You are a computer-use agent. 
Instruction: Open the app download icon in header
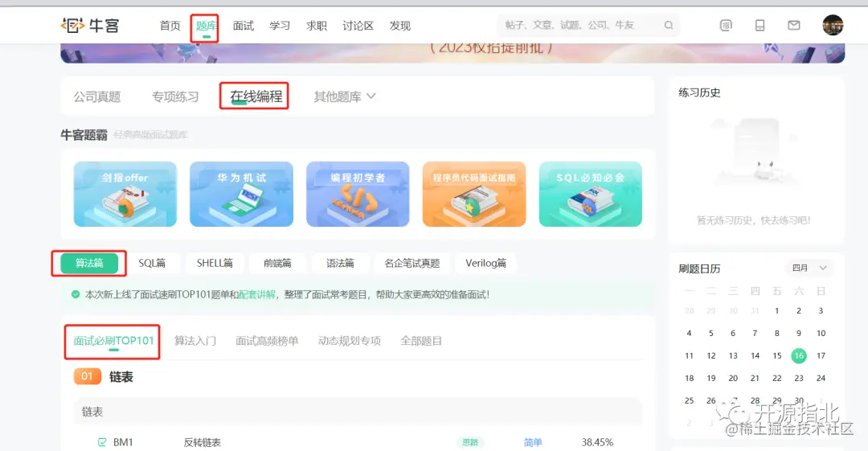point(726,26)
